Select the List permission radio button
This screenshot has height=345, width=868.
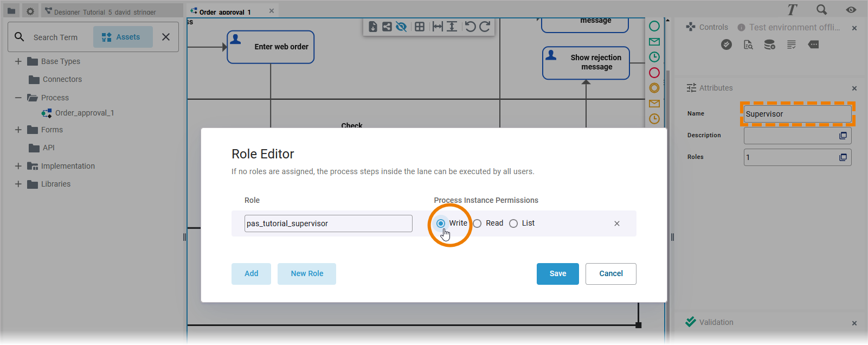[x=513, y=223]
